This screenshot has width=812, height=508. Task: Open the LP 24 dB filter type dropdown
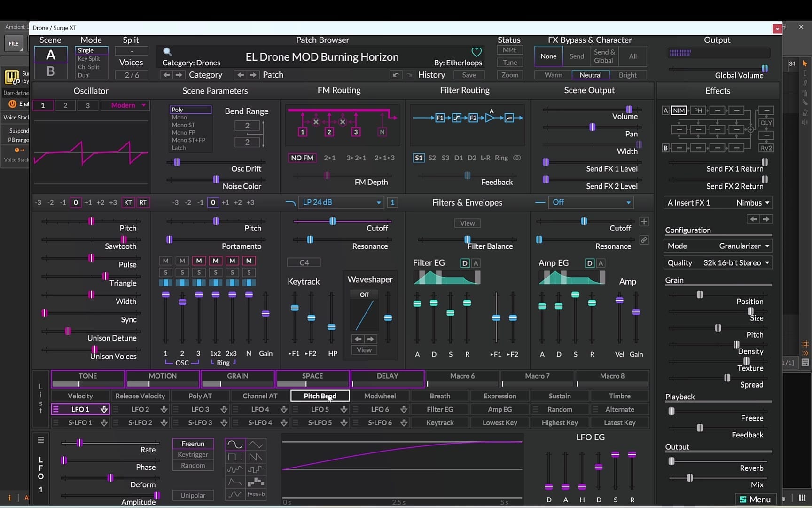(x=341, y=202)
